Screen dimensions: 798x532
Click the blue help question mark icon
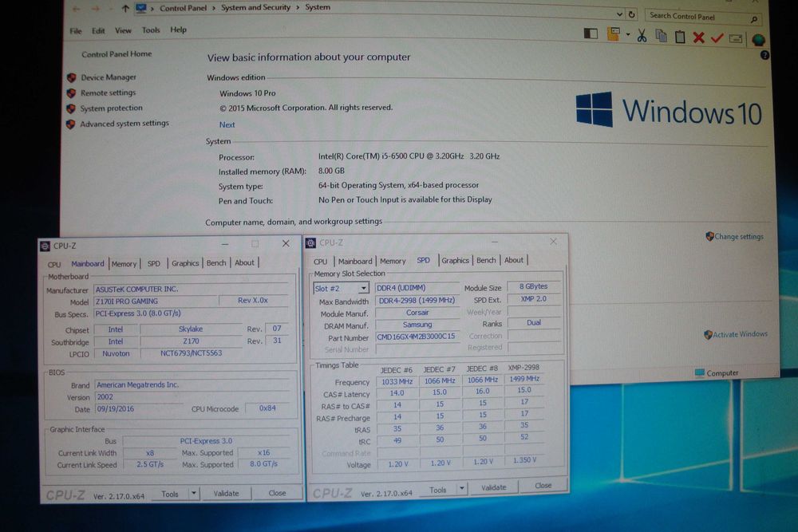(x=764, y=55)
